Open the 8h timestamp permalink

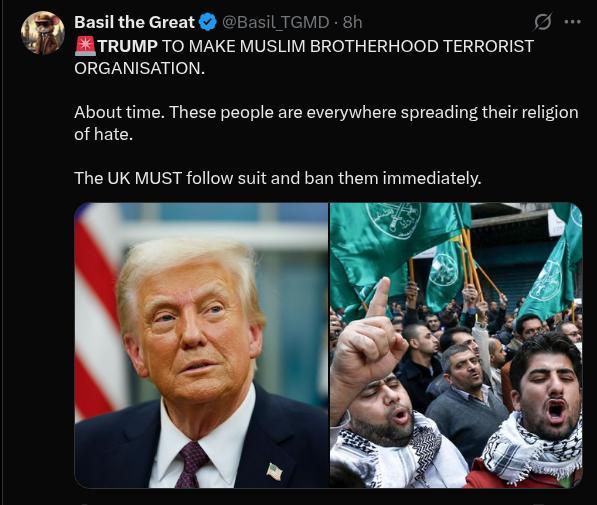coord(352,22)
